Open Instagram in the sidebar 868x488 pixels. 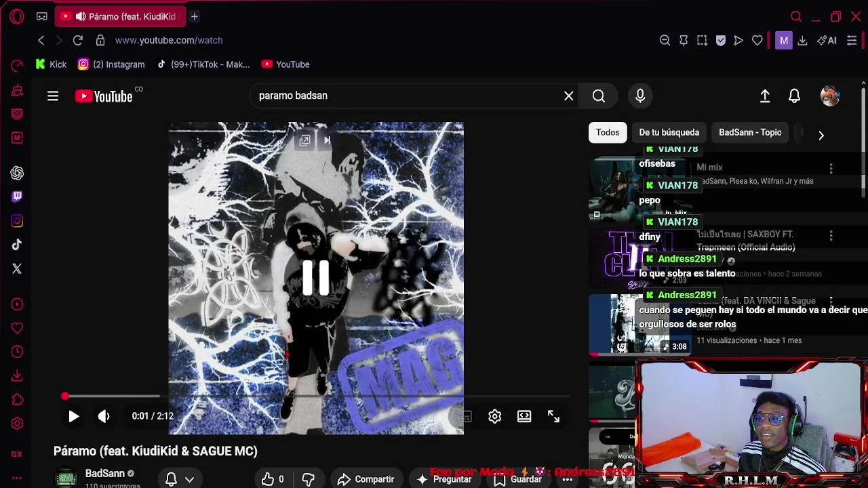pyautogui.click(x=17, y=221)
